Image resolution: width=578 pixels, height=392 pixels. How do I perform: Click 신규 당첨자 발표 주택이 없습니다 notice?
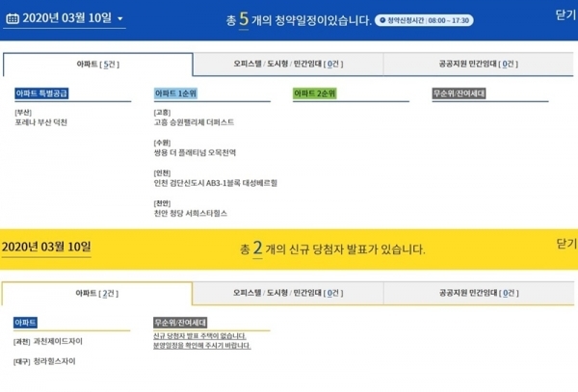(199, 336)
